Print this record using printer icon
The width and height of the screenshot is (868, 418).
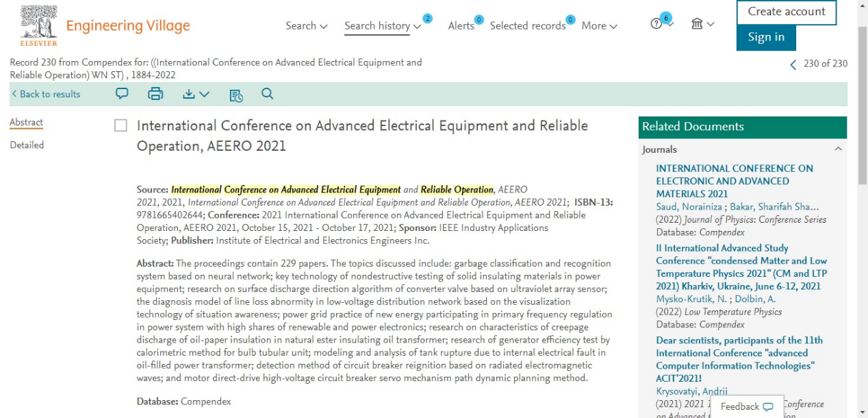click(155, 94)
